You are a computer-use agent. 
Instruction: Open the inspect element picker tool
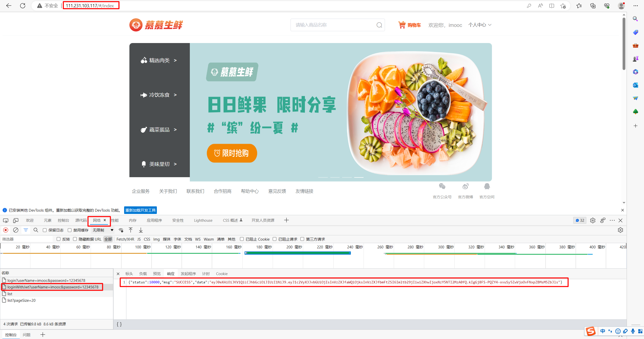(6, 220)
